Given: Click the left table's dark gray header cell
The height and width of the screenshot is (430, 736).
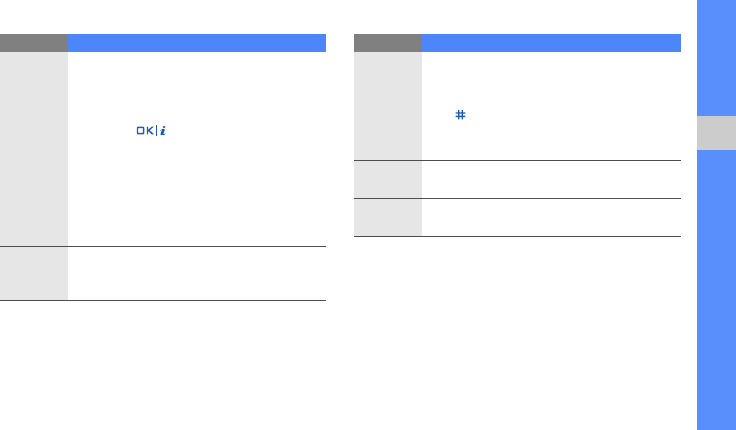Looking at the screenshot, I should click(x=34, y=43).
